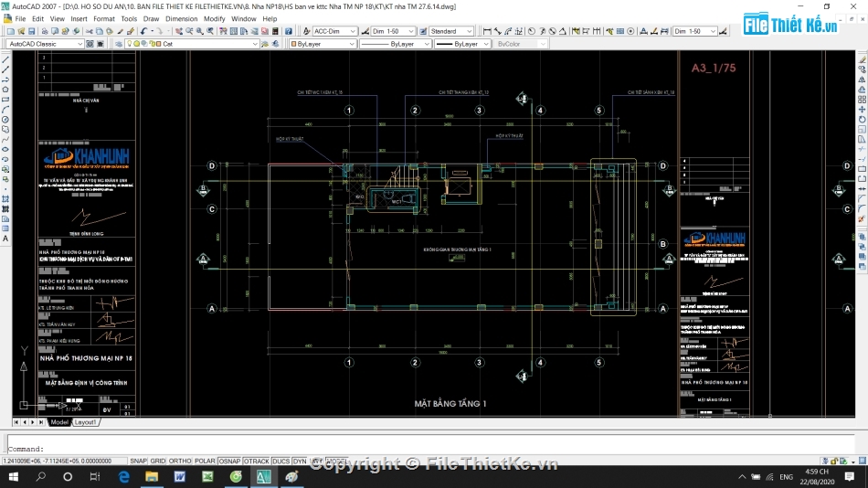Image resolution: width=868 pixels, height=488 pixels.
Task: Click the Radius Dimension icon
Action: pos(532,32)
